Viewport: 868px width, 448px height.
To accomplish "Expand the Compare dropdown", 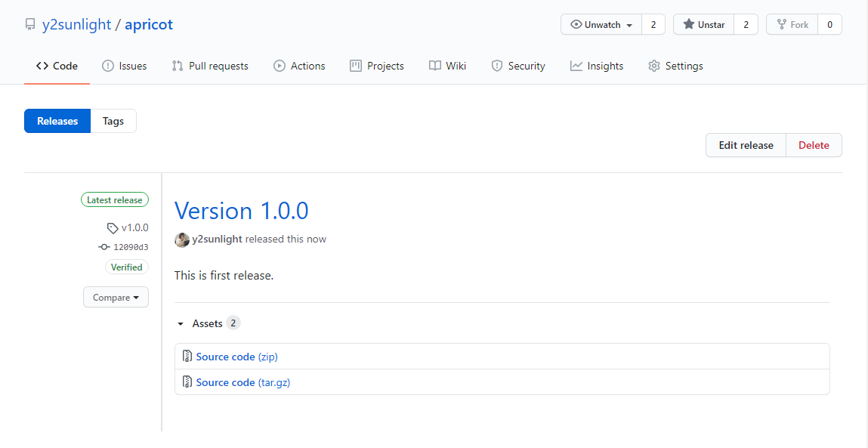I will click(116, 298).
